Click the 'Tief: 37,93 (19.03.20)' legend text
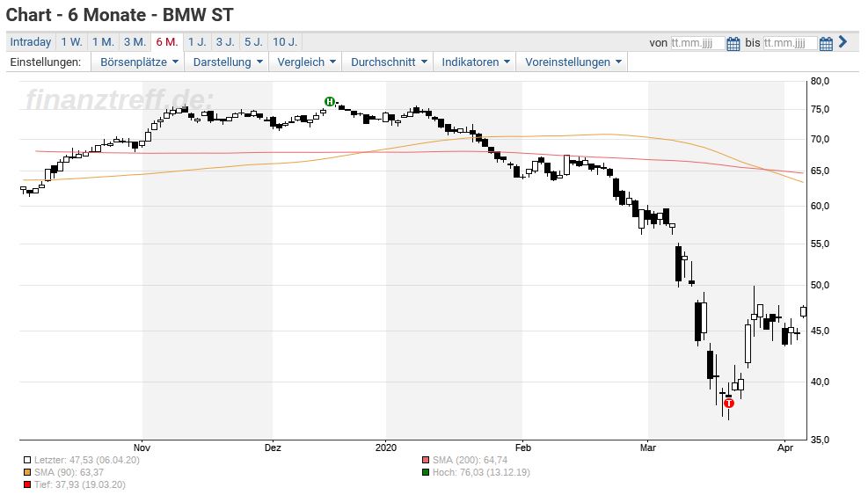 coord(80,485)
